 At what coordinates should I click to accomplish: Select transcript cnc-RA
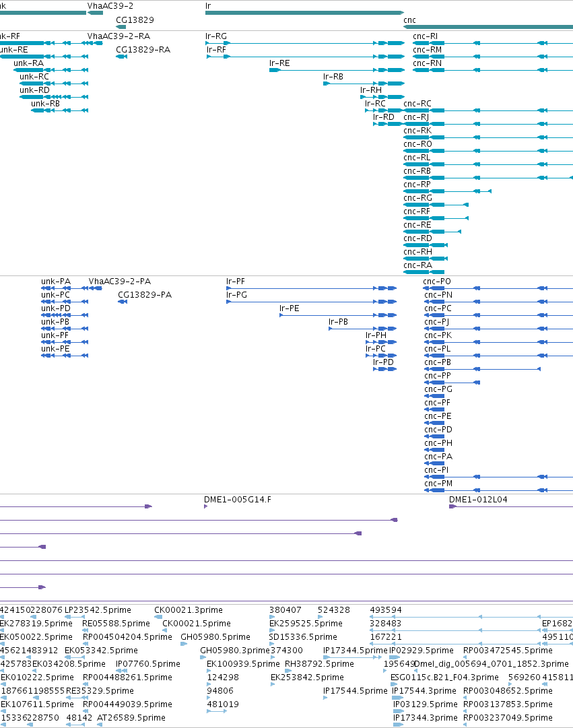[418, 265]
